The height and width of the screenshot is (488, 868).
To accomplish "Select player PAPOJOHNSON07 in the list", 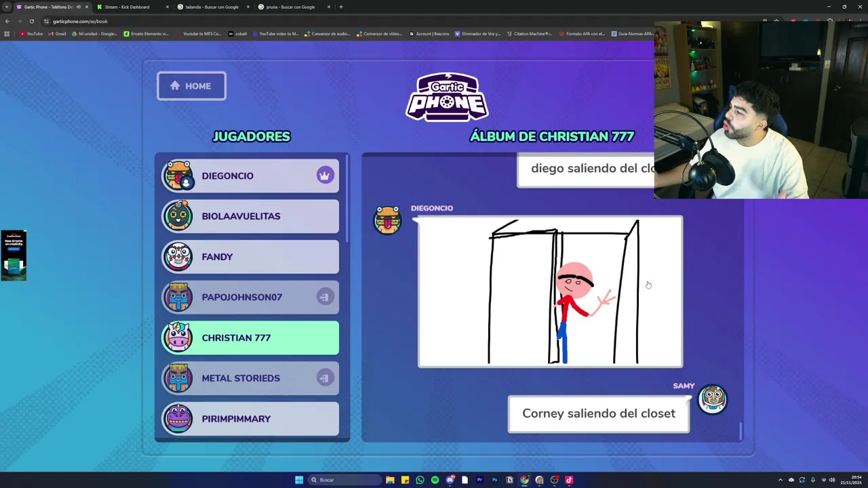I will pos(250,297).
